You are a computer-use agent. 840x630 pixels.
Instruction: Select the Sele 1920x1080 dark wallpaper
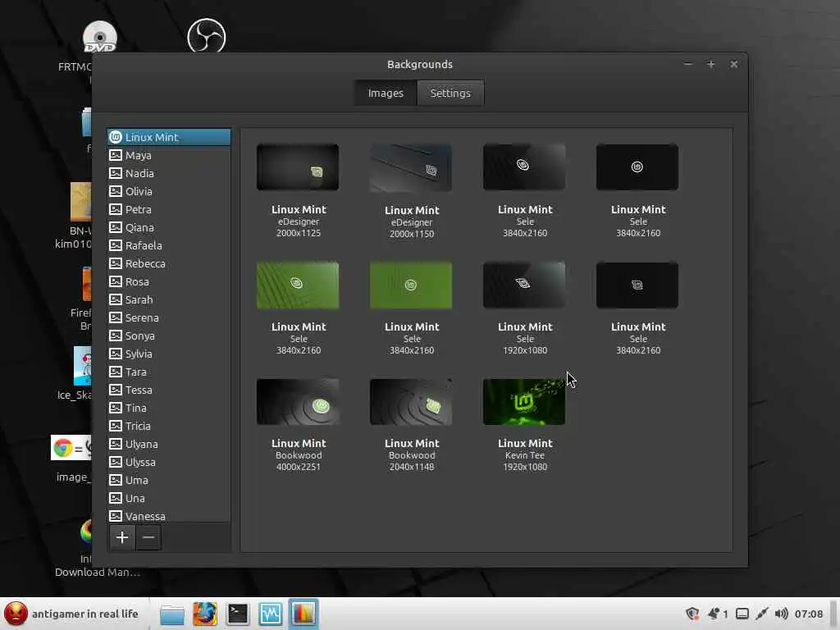tap(524, 285)
